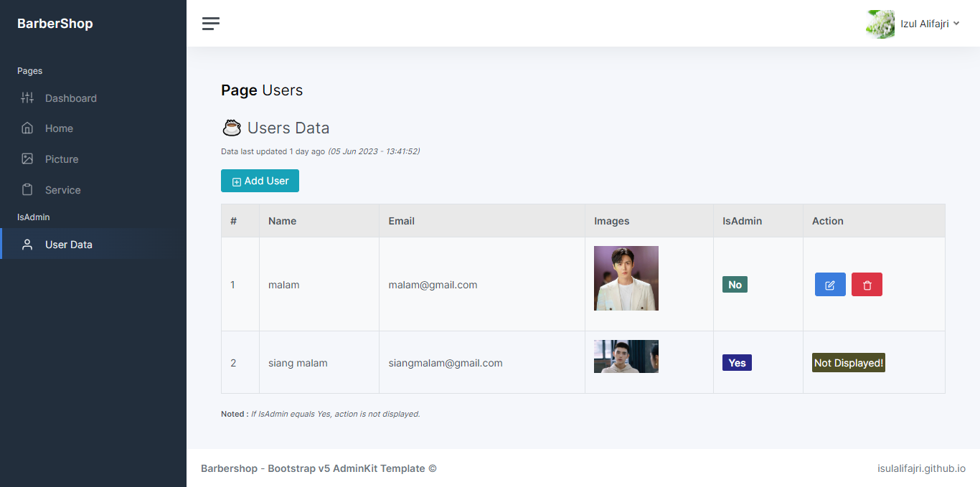Viewport: 980px width, 487px height.
Task: Expand the Izul Alifajri account dropdown
Action: [x=930, y=24]
